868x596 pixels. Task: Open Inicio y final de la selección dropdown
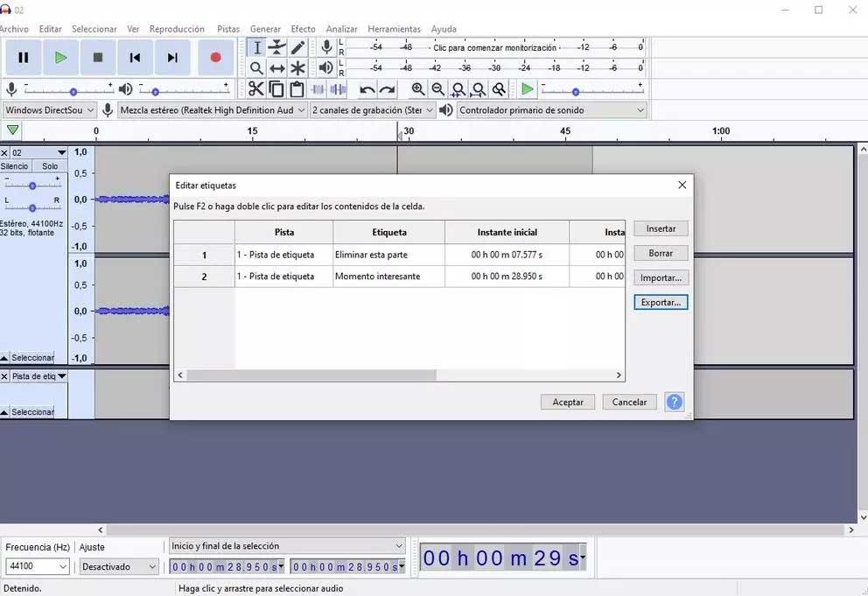point(287,546)
